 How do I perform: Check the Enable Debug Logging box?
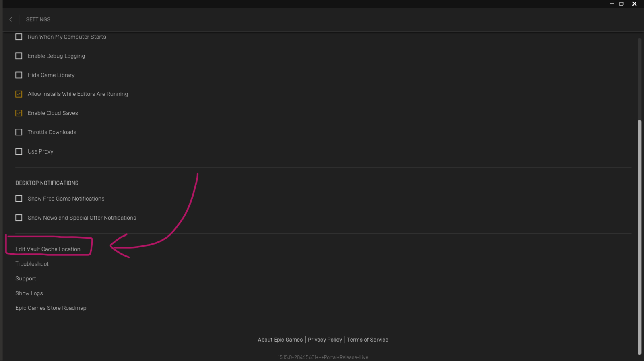(x=19, y=56)
